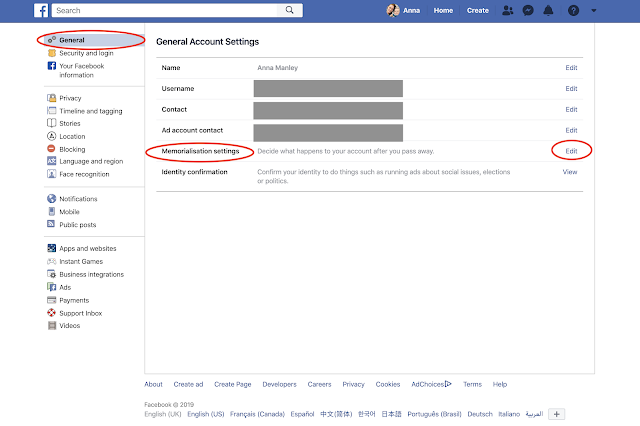Click the Public posts feed icon
The width and height of the screenshot is (640, 426).
coord(51,224)
